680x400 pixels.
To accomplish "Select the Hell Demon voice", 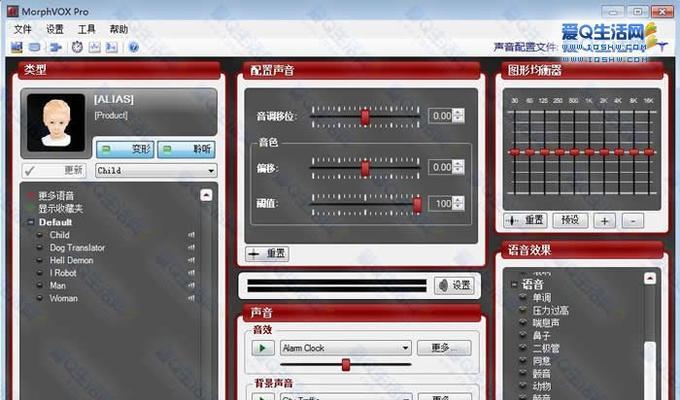I will [71, 260].
